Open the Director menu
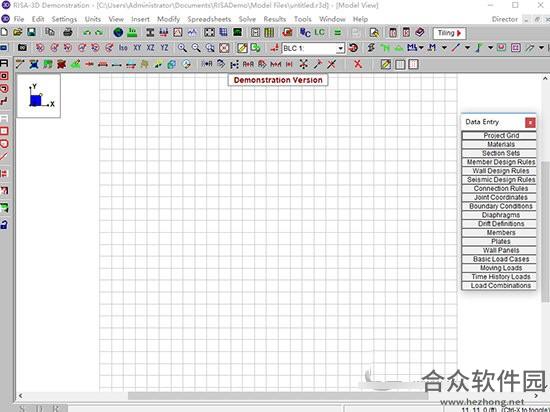Image resolution: width=550 pixels, height=412 pixels. pos(504,19)
